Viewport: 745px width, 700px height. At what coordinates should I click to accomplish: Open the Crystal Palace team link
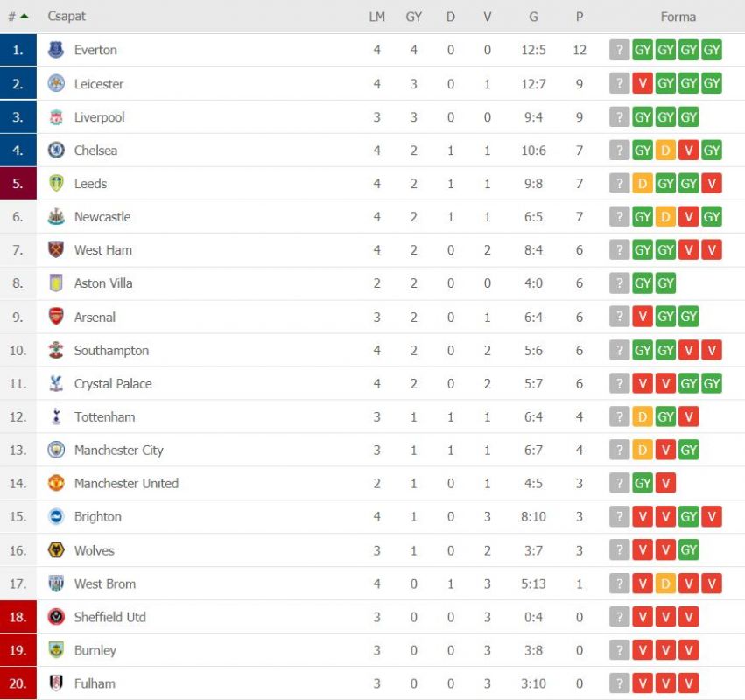113,383
